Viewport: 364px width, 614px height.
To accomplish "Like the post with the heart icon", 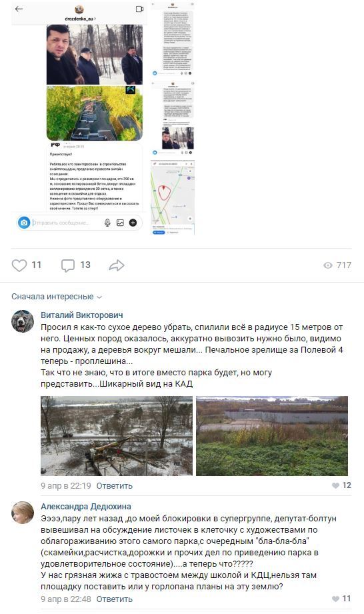I will [x=19, y=265].
